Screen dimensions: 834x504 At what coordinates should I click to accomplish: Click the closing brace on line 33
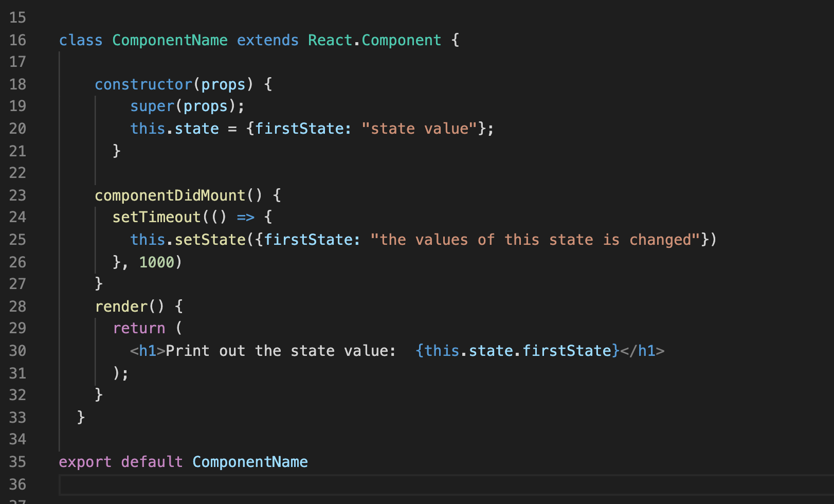(81, 417)
